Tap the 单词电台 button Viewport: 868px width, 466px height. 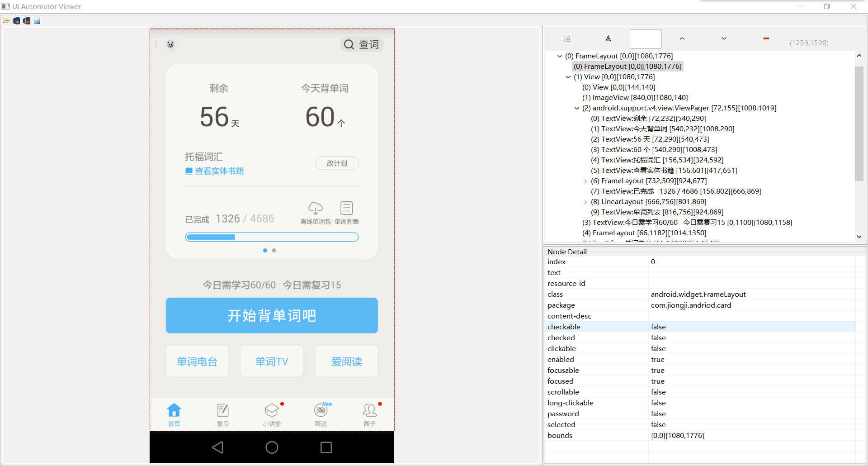point(197,361)
